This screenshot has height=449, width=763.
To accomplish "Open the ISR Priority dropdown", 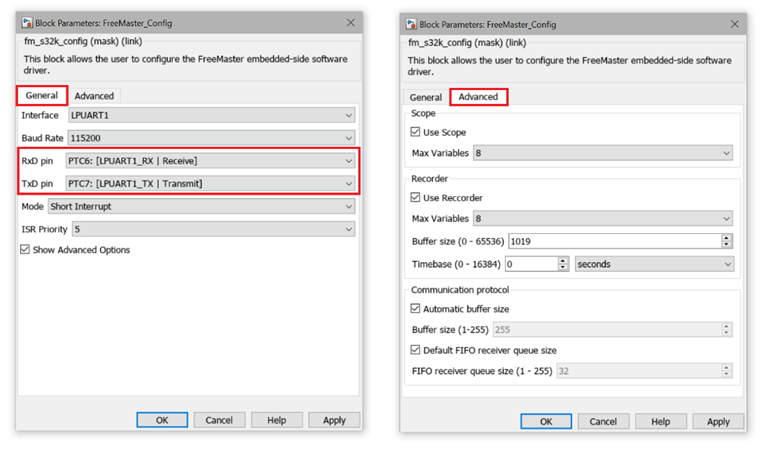I will click(214, 229).
